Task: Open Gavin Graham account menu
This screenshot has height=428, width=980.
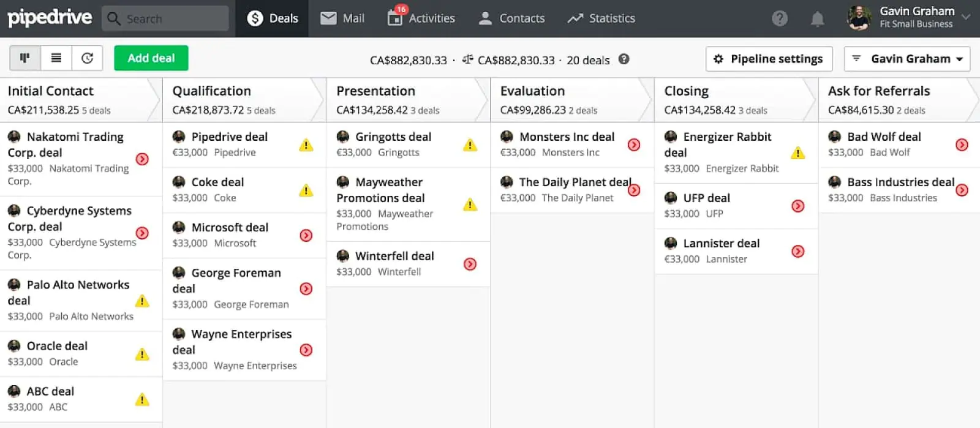Action: (x=910, y=18)
